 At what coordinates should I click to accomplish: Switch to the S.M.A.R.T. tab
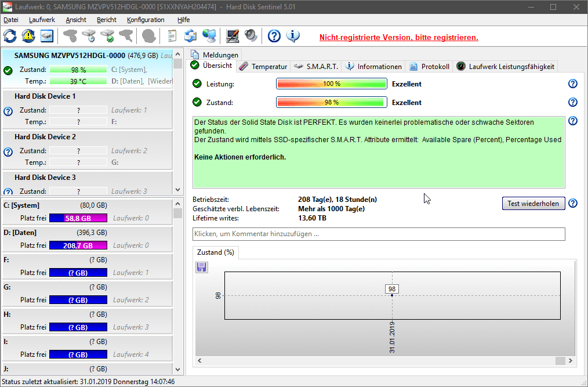316,67
